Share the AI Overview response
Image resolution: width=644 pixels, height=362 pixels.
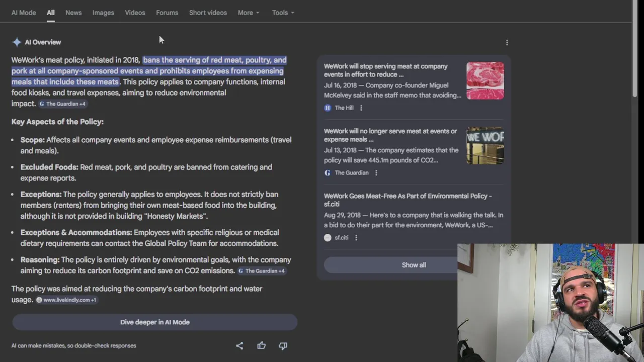pyautogui.click(x=239, y=345)
